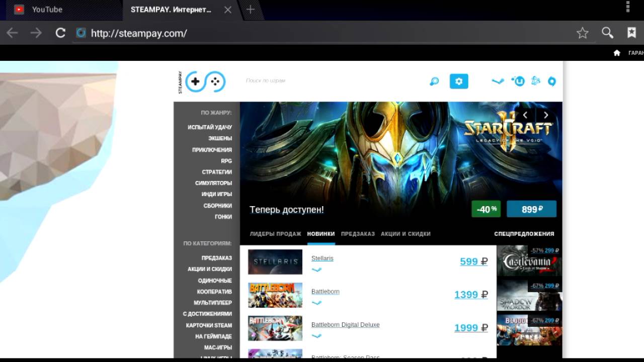This screenshot has width=644, height=362.
Task: Open browser search magnifier icon
Action: tap(608, 33)
